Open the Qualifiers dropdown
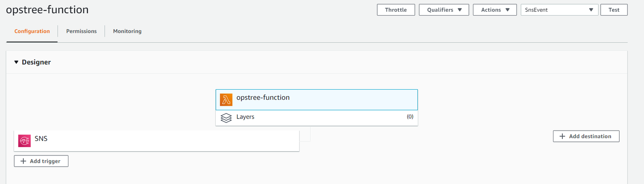 444,10
